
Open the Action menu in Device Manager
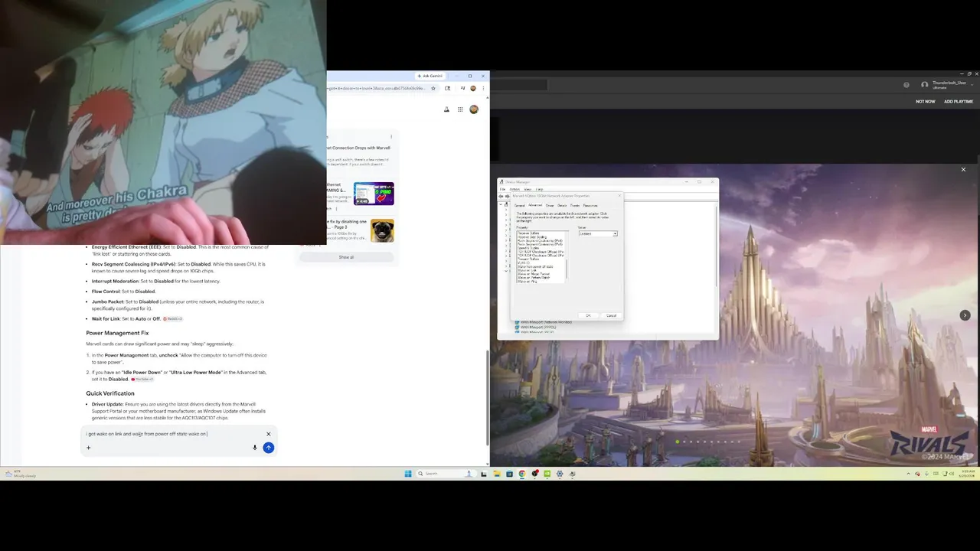(x=514, y=189)
